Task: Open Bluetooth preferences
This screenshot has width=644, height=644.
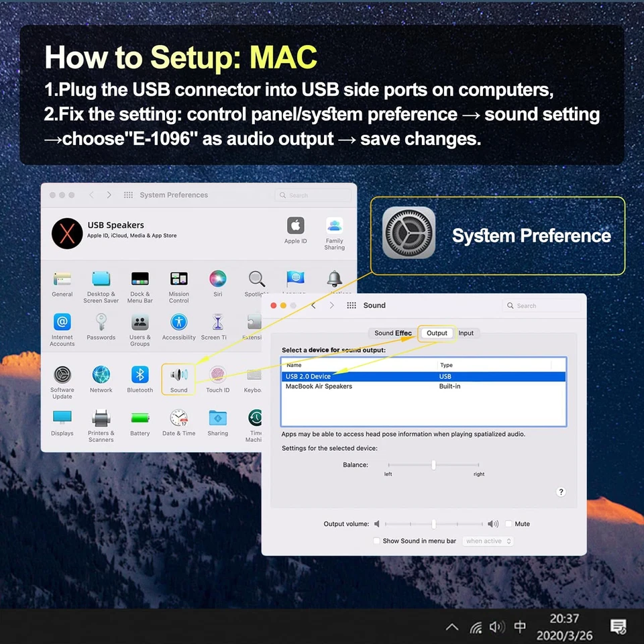Action: [140, 376]
